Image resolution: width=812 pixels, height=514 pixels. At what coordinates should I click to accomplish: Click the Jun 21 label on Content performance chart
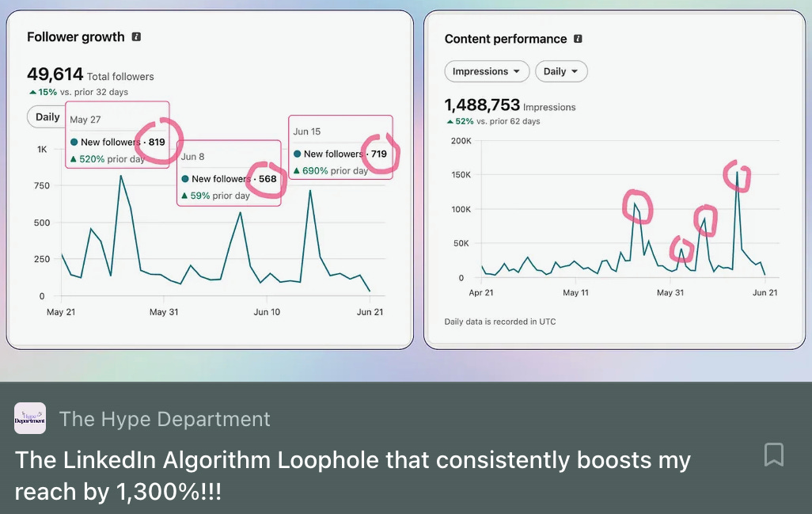765,293
